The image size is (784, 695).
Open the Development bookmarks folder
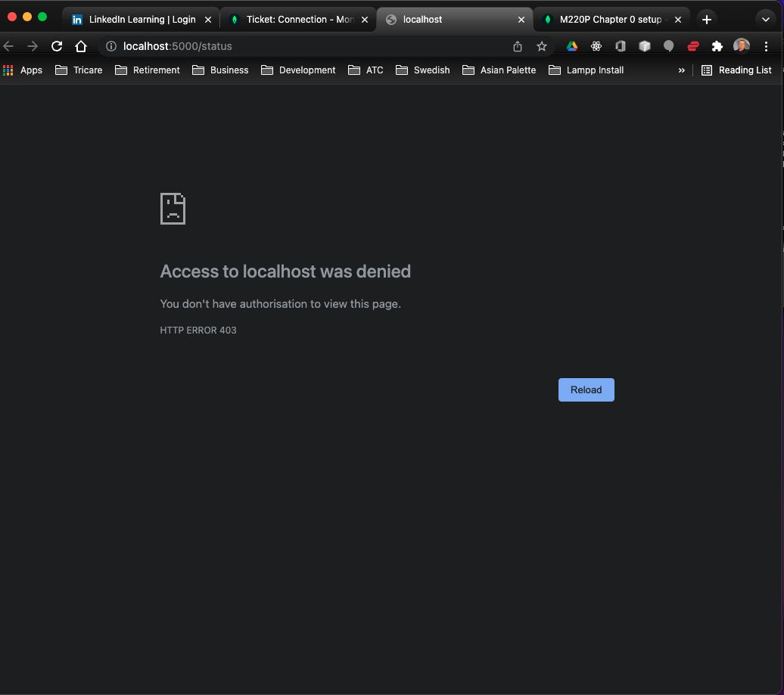(298, 70)
